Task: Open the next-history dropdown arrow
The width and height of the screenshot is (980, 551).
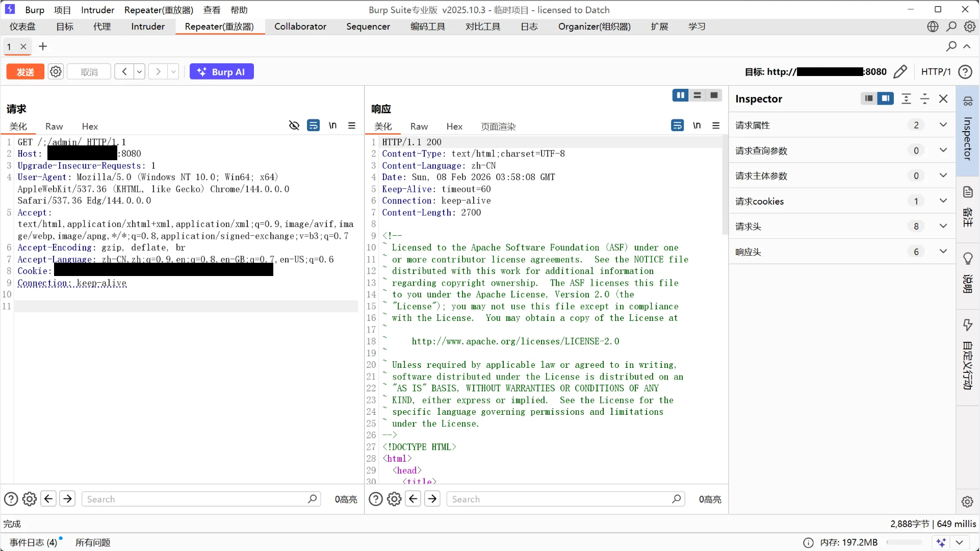Action: [173, 72]
